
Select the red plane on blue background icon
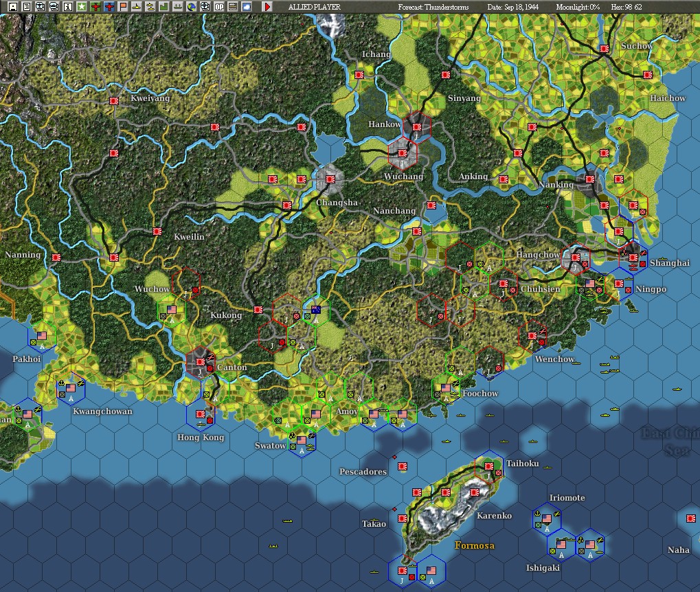[x=109, y=7]
